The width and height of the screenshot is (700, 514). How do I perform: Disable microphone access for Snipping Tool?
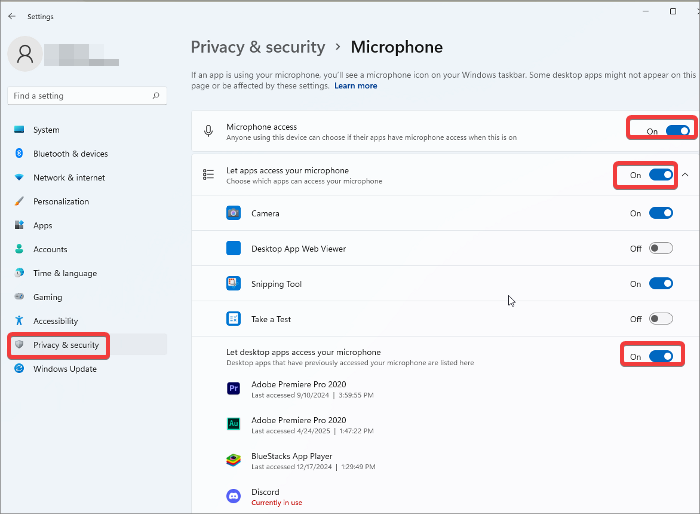[661, 284]
